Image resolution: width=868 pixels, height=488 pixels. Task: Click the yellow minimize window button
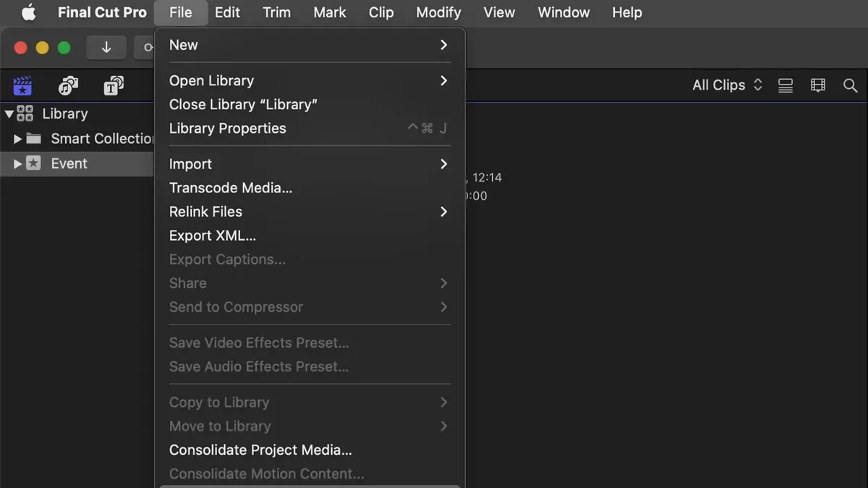(x=43, y=47)
